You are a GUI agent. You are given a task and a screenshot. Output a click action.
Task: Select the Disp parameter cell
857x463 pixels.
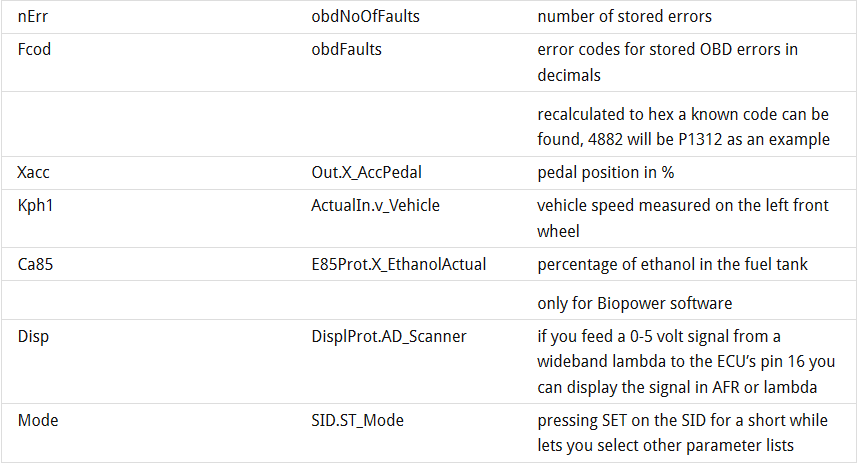(34, 337)
